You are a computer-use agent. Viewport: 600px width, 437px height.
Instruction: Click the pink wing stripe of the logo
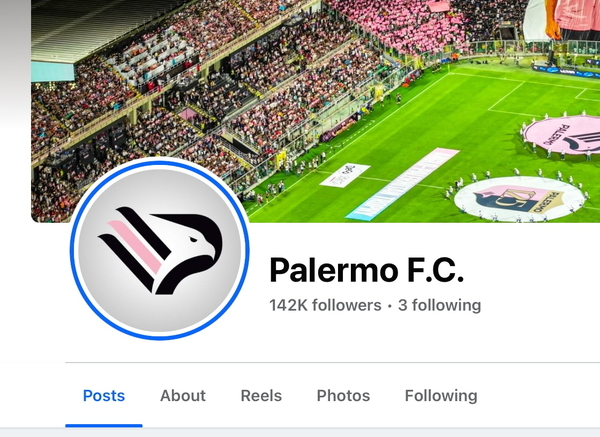click(136, 247)
